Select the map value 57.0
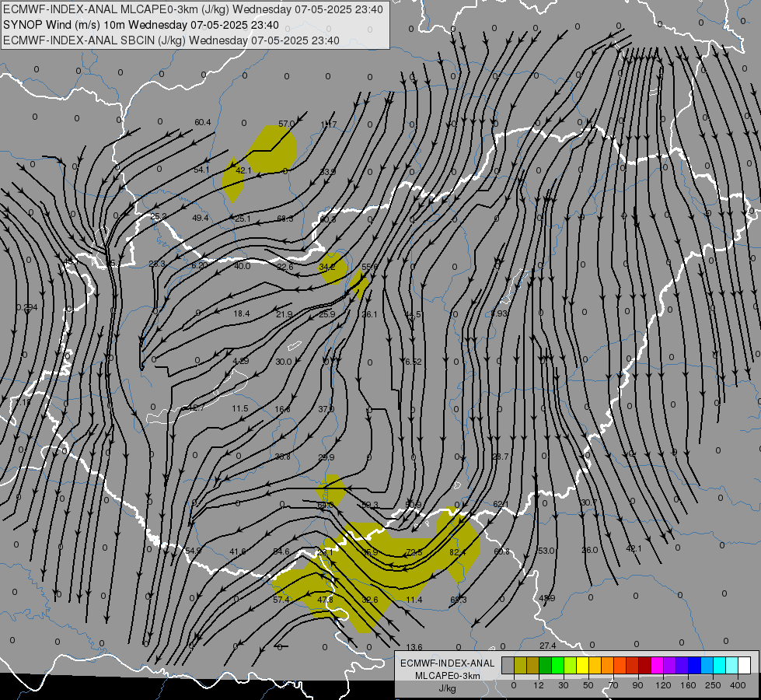This screenshot has height=700, width=761. [286, 124]
